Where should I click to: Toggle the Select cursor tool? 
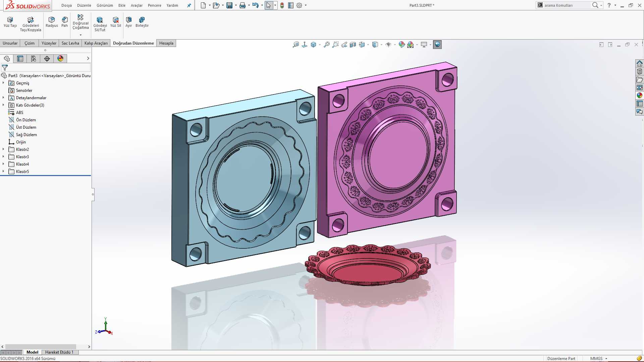[x=269, y=5]
